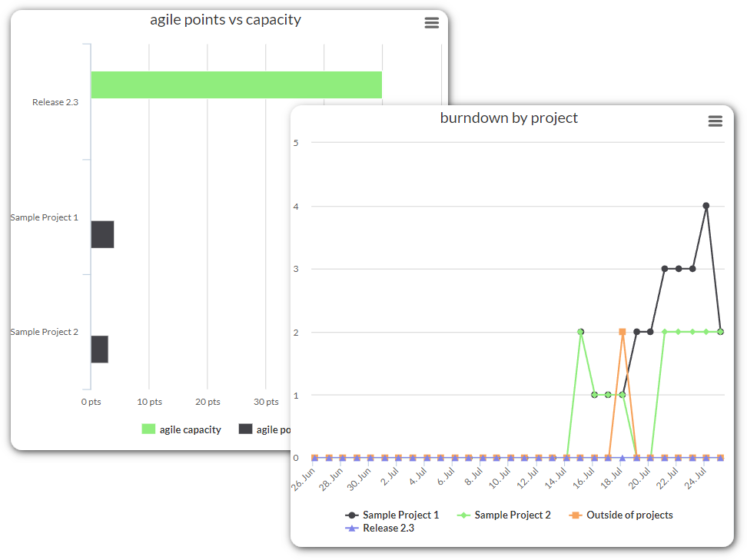747x560 pixels.
Task: Click the orange Outside of projects peak marker
Action: (x=622, y=332)
